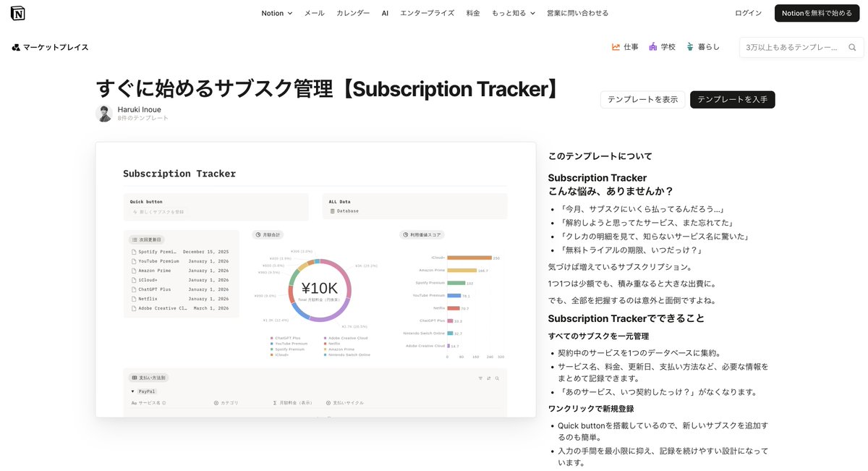Open the 暮らし category
The image size is (868, 471).
(x=702, y=47)
